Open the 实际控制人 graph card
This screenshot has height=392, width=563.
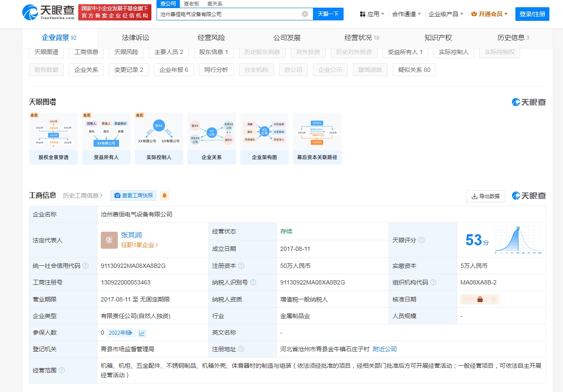pos(159,139)
